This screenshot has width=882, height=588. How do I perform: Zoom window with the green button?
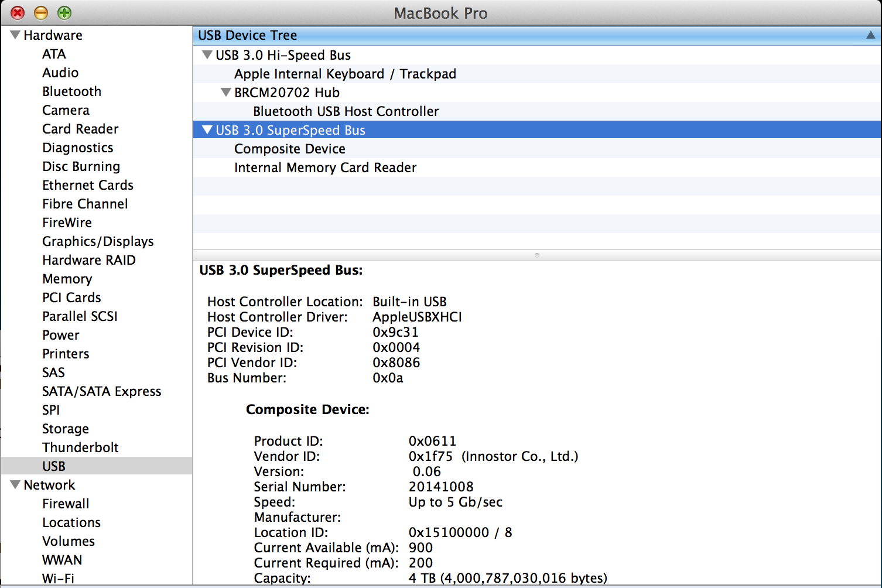coord(64,12)
